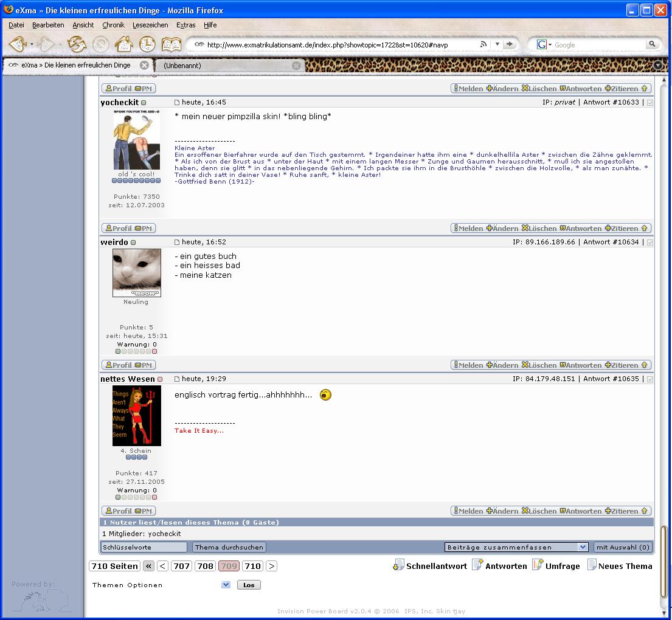Select the checkbox beside Antwort #10634
The image size is (672, 620).
click(x=650, y=243)
